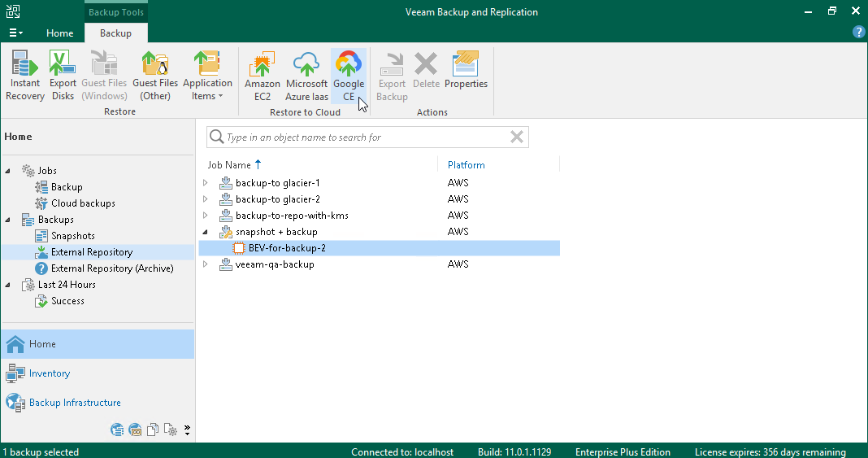Click the tape view shortcut icon
The image size is (868, 458).
pyautogui.click(x=135, y=430)
